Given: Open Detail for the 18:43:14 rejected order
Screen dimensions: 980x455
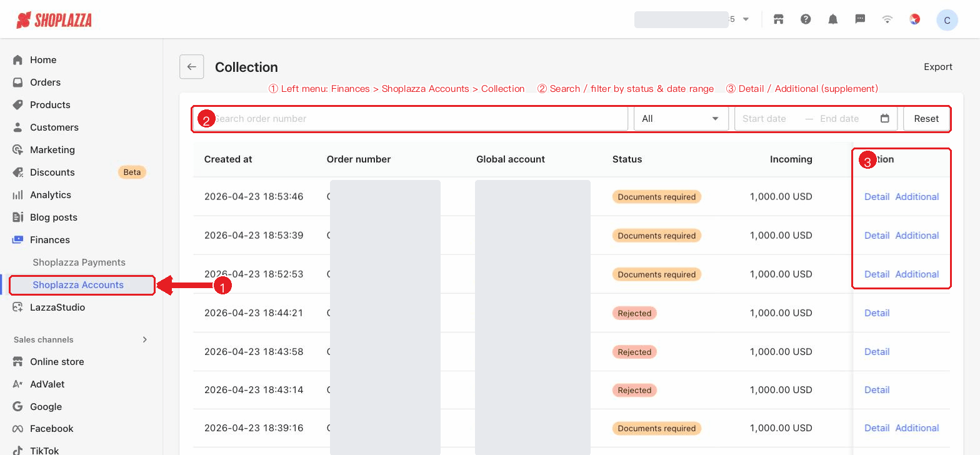Looking at the screenshot, I should (x=877, y=390).
